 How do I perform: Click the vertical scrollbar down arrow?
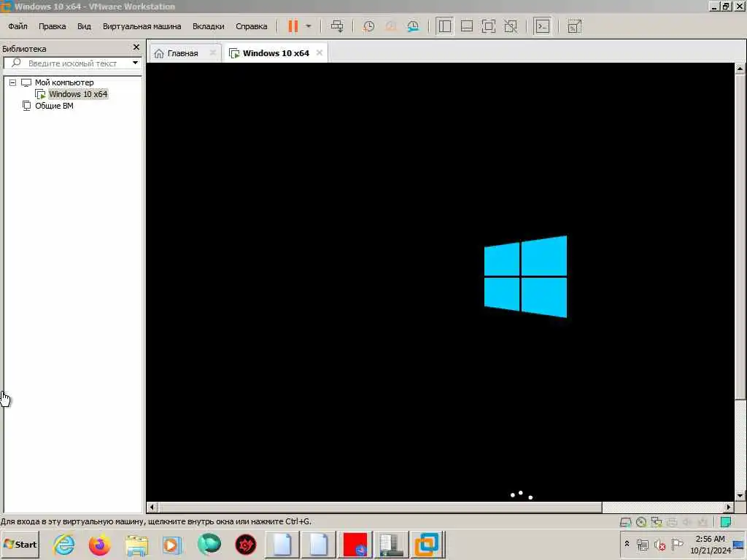click(x=740, y=496)
